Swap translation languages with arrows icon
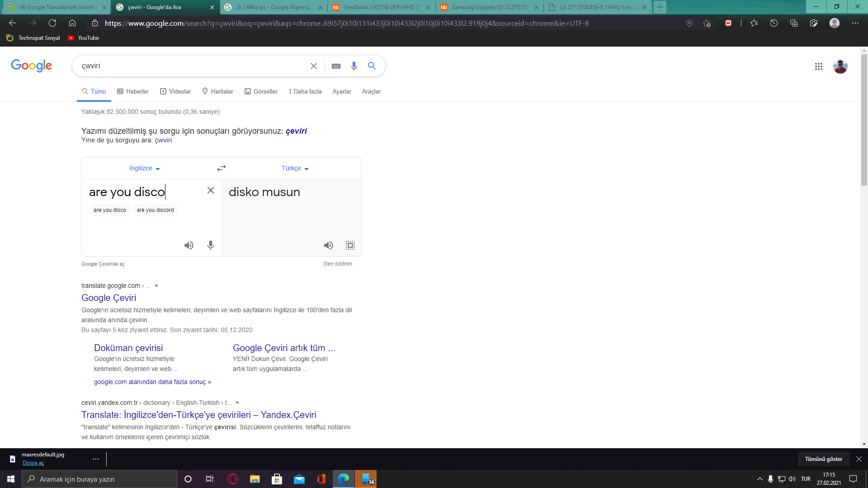868x488 pixels. coord(221,168)
